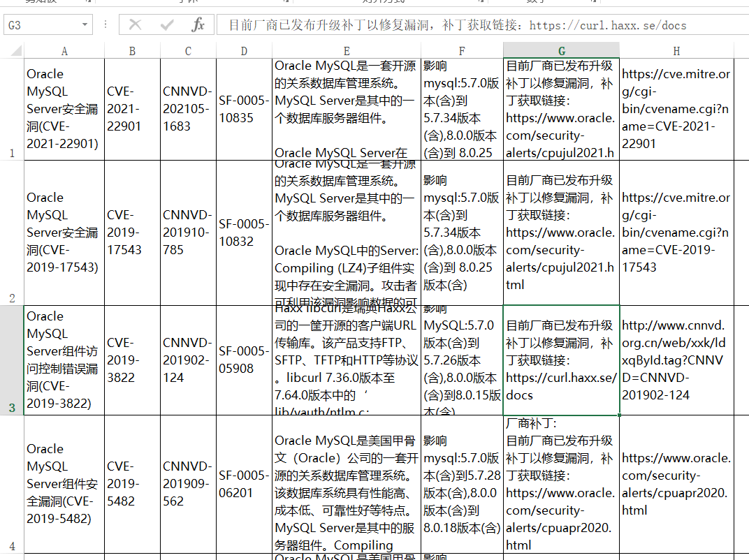Screen dimensions: 749x560
Task: Select row 3 header
Action: click(12, 360)
